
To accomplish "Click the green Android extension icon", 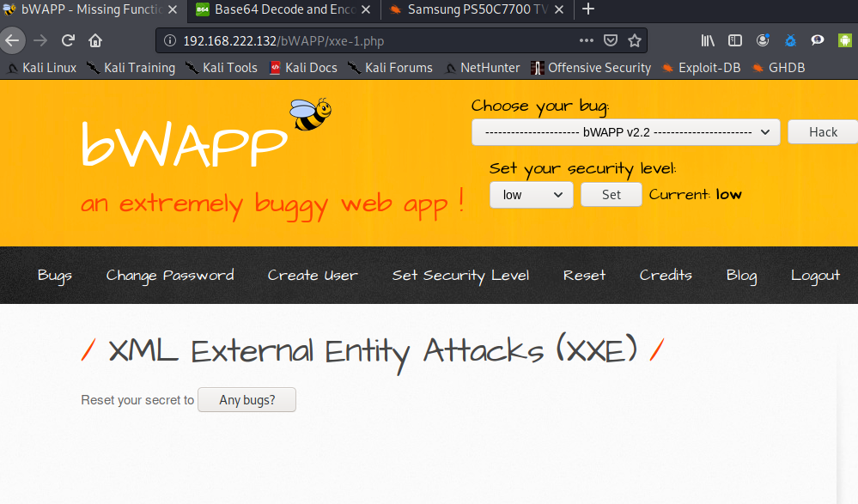I will (845, 40).
